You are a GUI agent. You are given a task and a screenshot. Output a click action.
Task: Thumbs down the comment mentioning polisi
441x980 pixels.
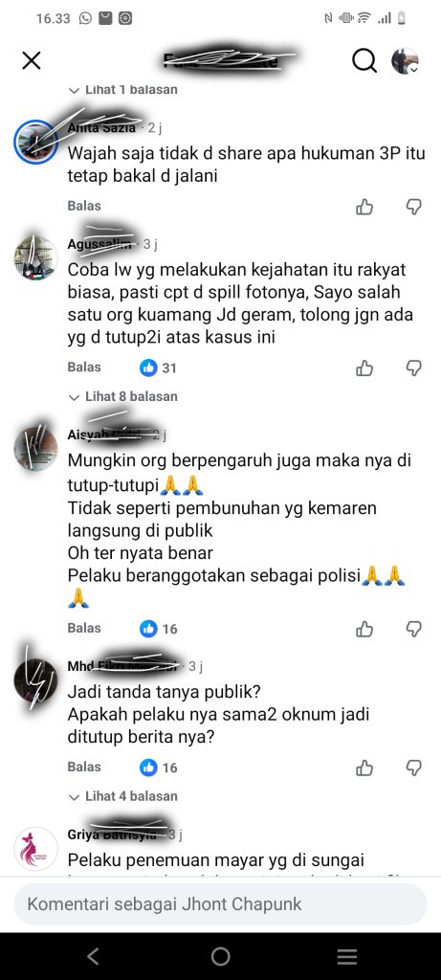[x=413, y=629]
